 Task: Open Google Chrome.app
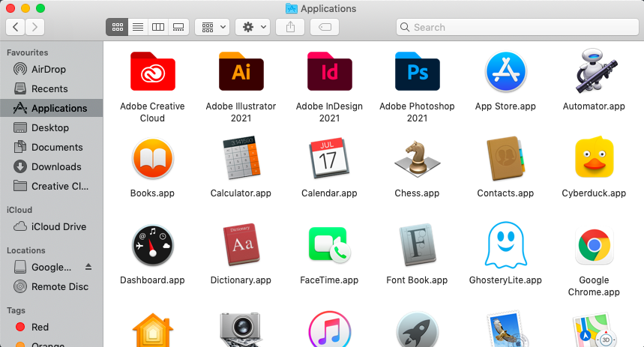click(x=594, y=246)
